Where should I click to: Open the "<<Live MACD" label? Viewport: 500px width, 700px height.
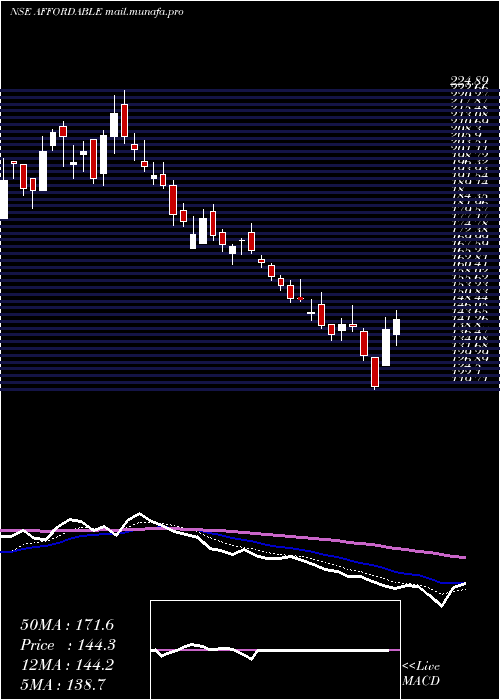click(x=421, y=674)
